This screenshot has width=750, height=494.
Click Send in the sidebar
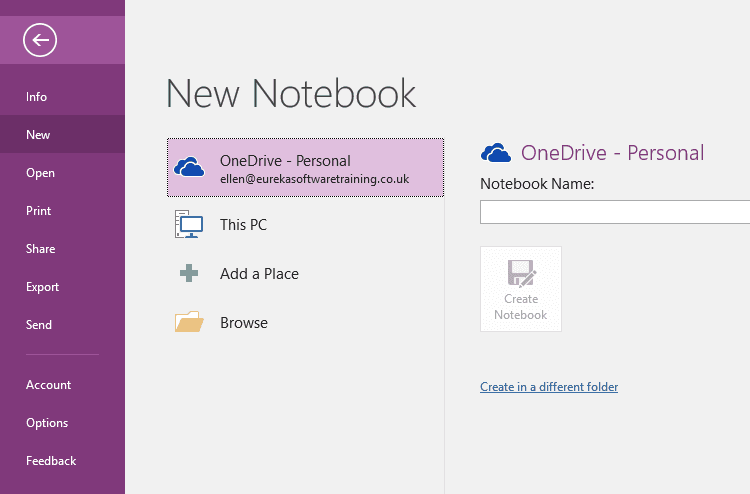tap(39, 325)
